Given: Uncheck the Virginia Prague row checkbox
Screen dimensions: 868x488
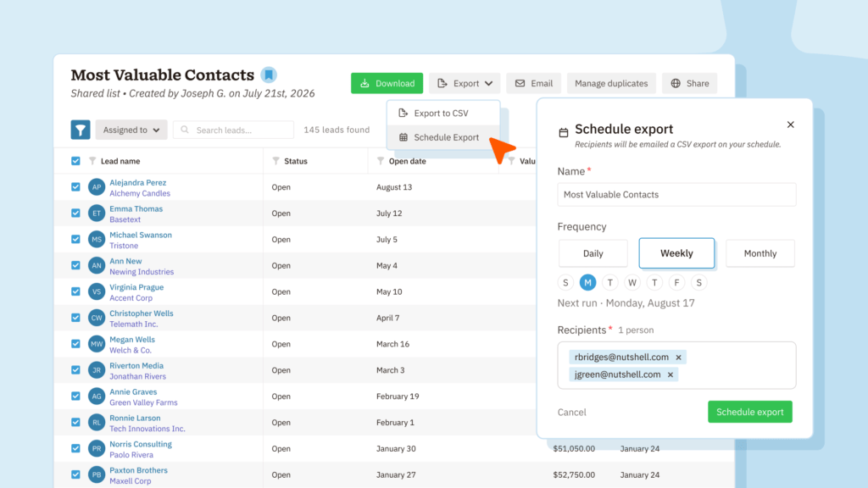Looking at the screenshot, I should (x=75, y=291).
